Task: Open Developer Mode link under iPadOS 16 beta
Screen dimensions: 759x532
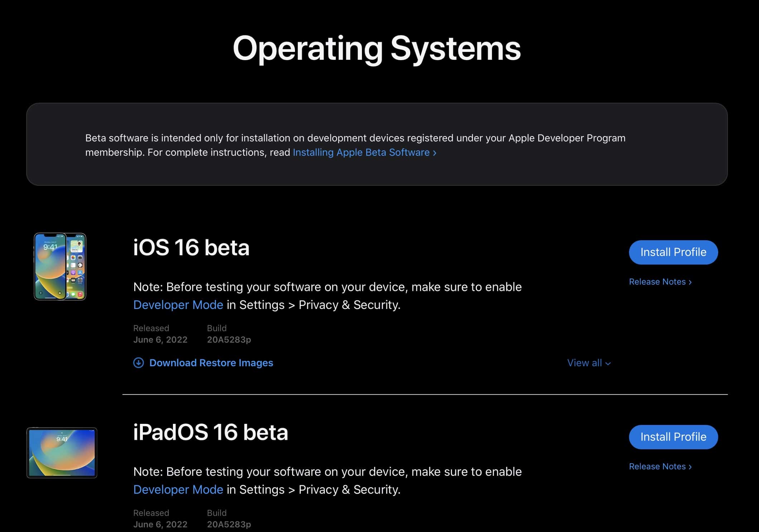Action: (x=178, y=489)
